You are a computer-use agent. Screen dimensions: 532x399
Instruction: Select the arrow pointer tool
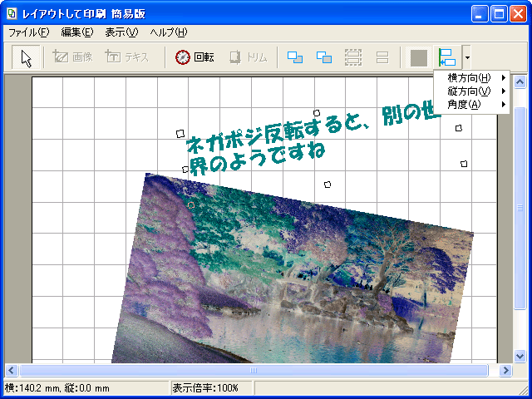coord(26,57)
